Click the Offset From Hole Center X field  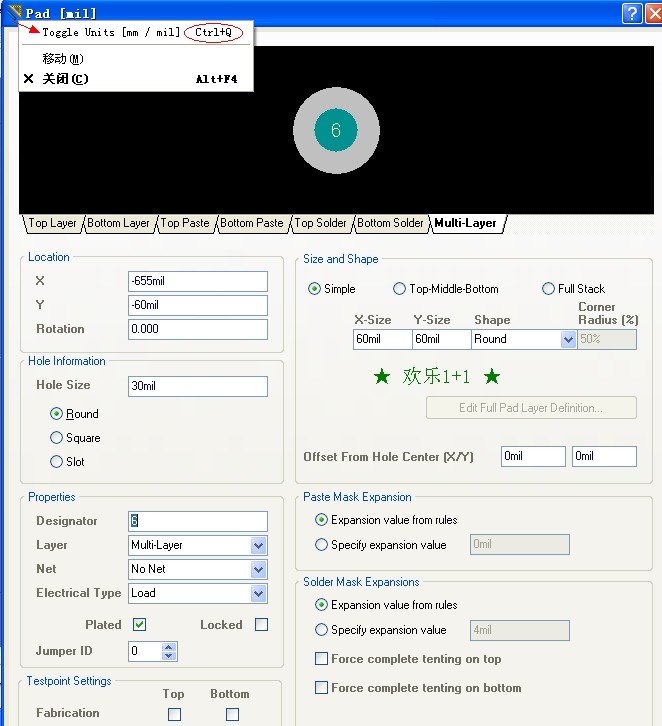[533, 457]
